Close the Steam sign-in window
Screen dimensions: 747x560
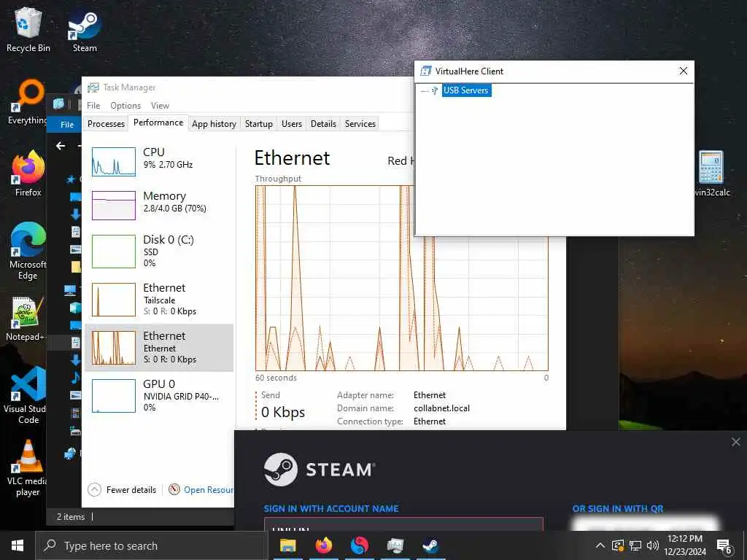735,442
